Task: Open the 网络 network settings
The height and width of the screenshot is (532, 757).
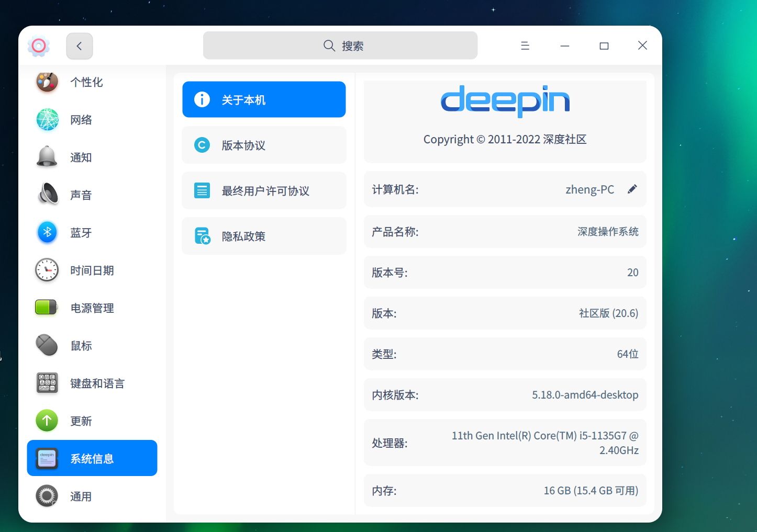Action: 81,120
